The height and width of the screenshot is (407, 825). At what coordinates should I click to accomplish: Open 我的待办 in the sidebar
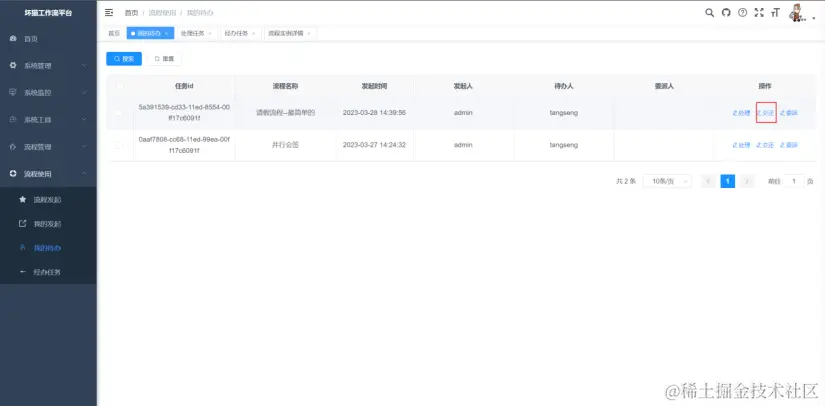[x=48, y=248]
